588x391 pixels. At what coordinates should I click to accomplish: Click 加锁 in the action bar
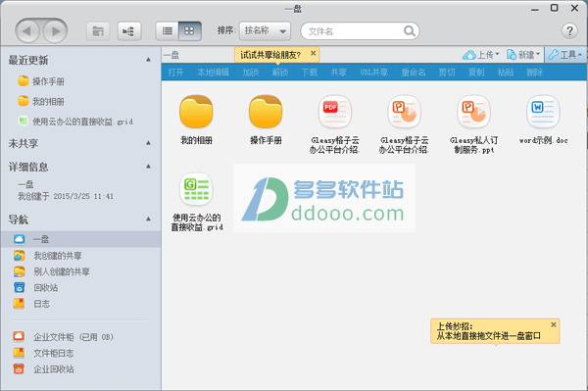click(x=251, y=73)
